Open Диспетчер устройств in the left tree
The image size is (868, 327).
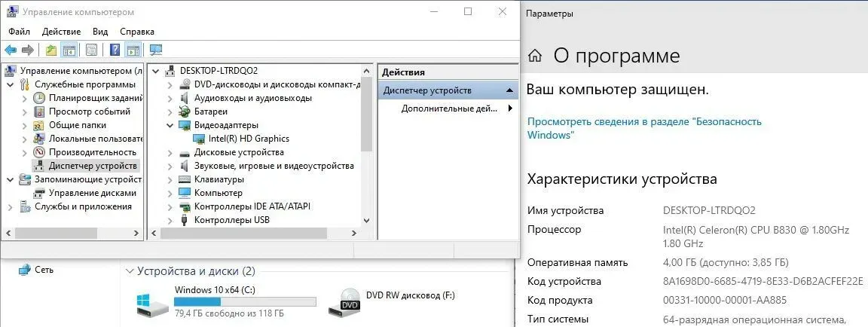[92, 166]
